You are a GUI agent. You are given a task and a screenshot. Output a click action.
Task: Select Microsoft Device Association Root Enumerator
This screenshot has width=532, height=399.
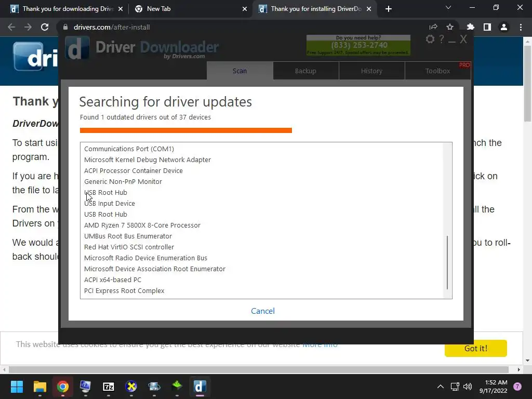[155, 269]
